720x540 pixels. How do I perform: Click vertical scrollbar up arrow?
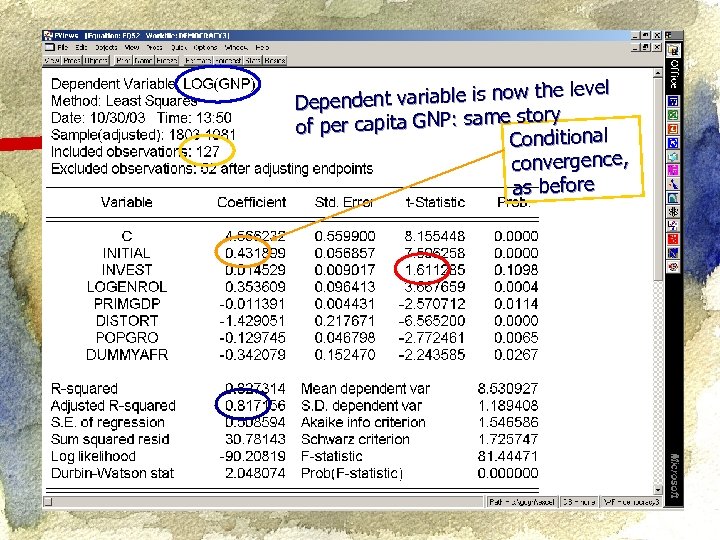[x=658, y=73]
